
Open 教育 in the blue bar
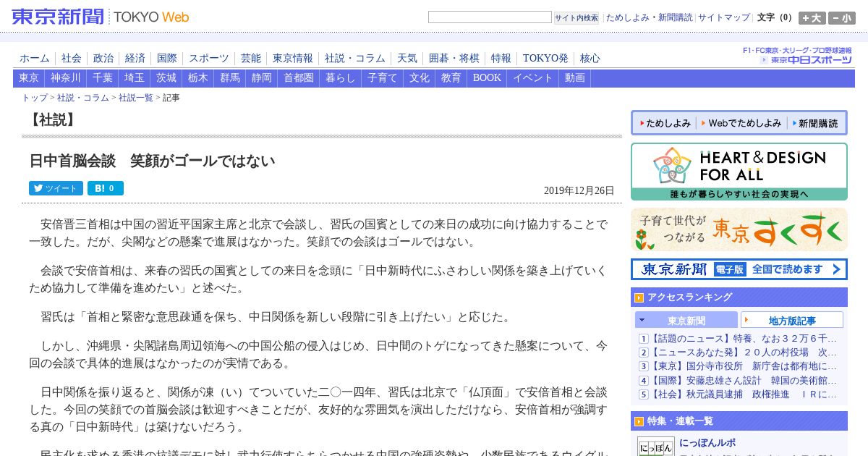451,78
